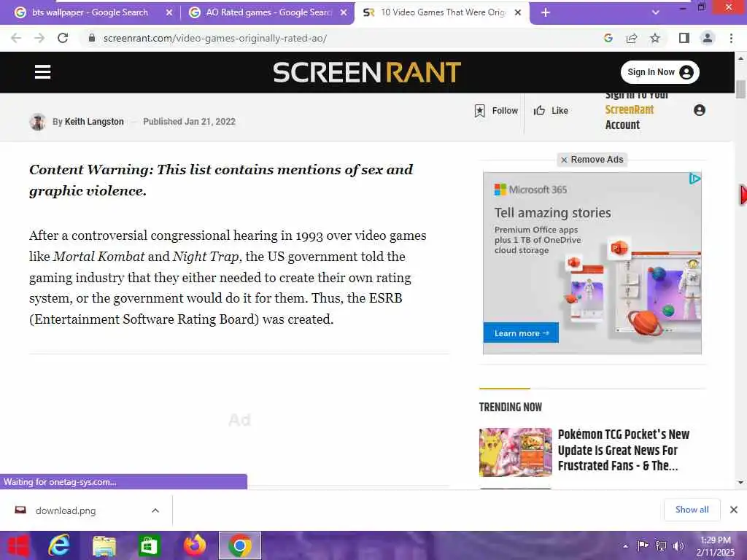Open the ScreenRant hamburger menu
747x560 pixels.
pyautogui.click(x=42, y=72)
